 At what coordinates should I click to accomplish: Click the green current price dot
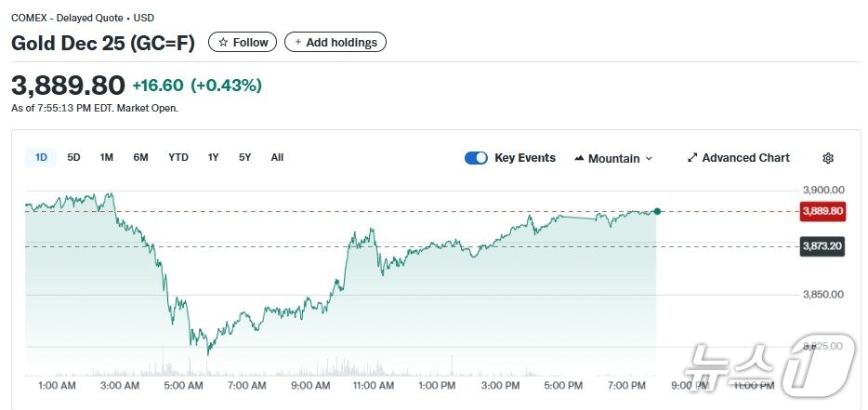pyautogui.click(x=657, y=211)
